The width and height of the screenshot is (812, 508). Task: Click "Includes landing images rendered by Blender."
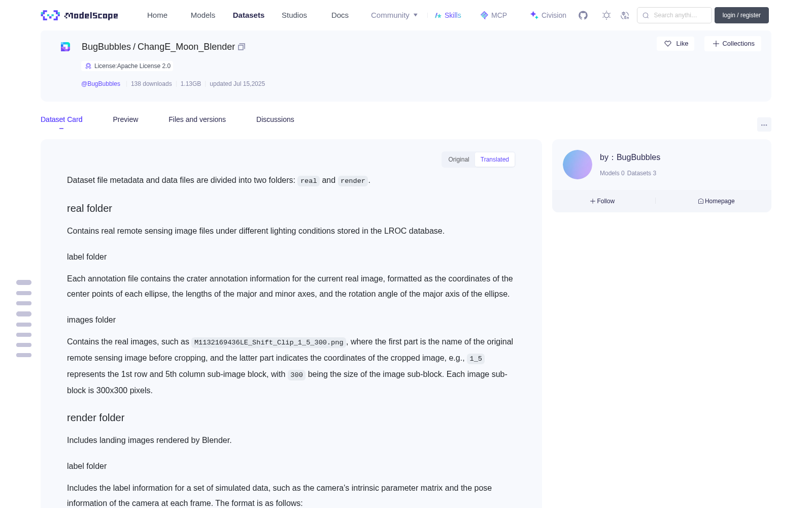[149, 440]
